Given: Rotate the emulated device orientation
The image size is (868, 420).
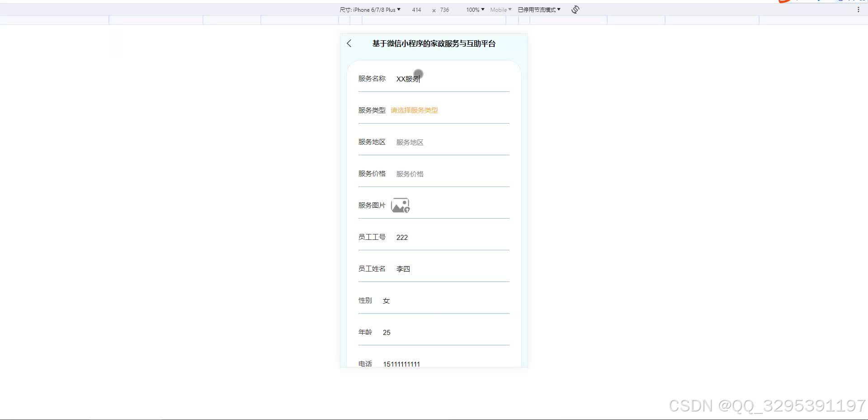Looking at the screenshot, I should [x=575, y=9].
